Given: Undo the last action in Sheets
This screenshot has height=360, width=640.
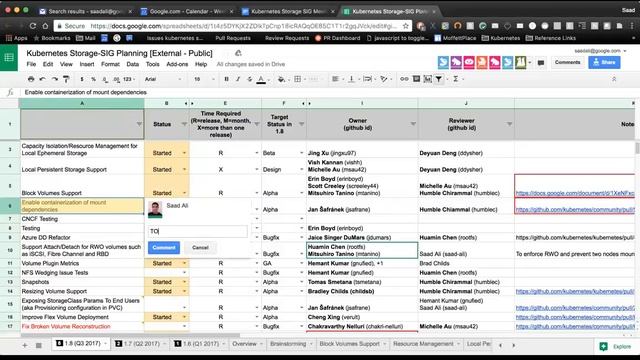Looking at the screenshot, I should [x=42, y=79].
